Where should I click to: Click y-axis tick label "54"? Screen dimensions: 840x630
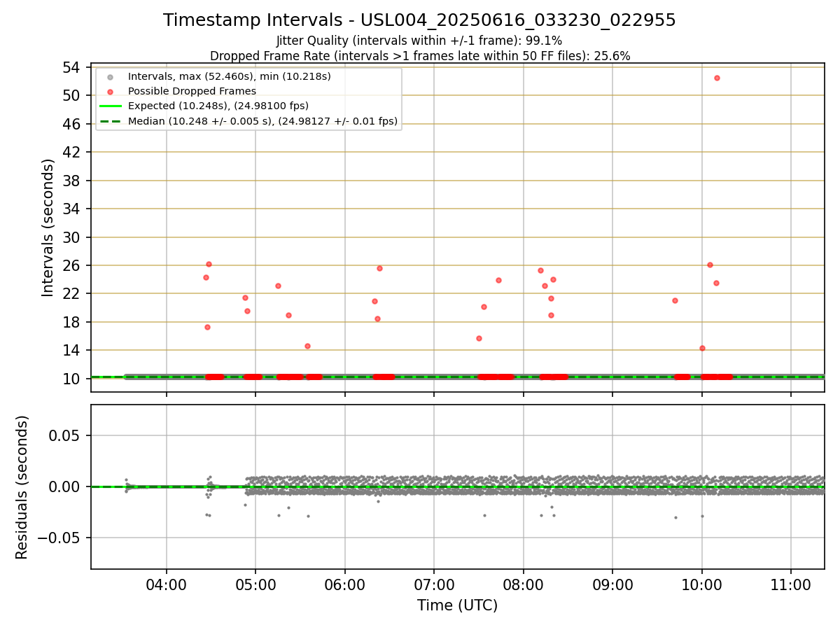(x=72, y=68)
